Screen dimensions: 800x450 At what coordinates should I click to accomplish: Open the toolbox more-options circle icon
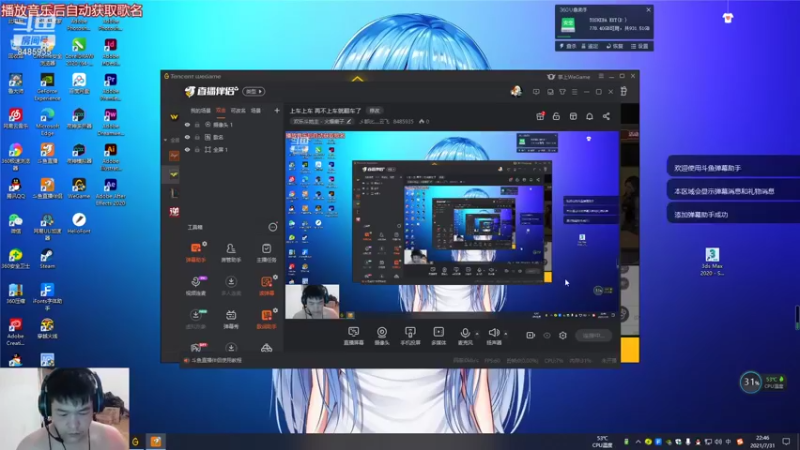point(273,227)
